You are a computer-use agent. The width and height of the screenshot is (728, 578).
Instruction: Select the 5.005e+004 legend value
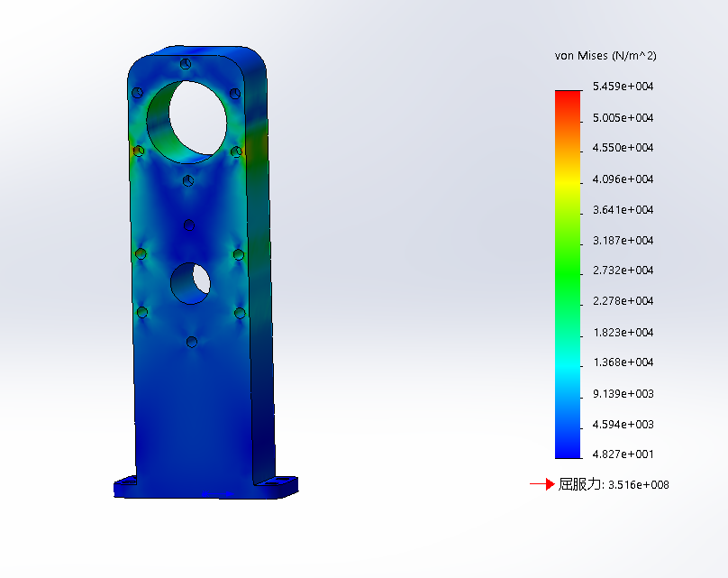tap(623, 118)
